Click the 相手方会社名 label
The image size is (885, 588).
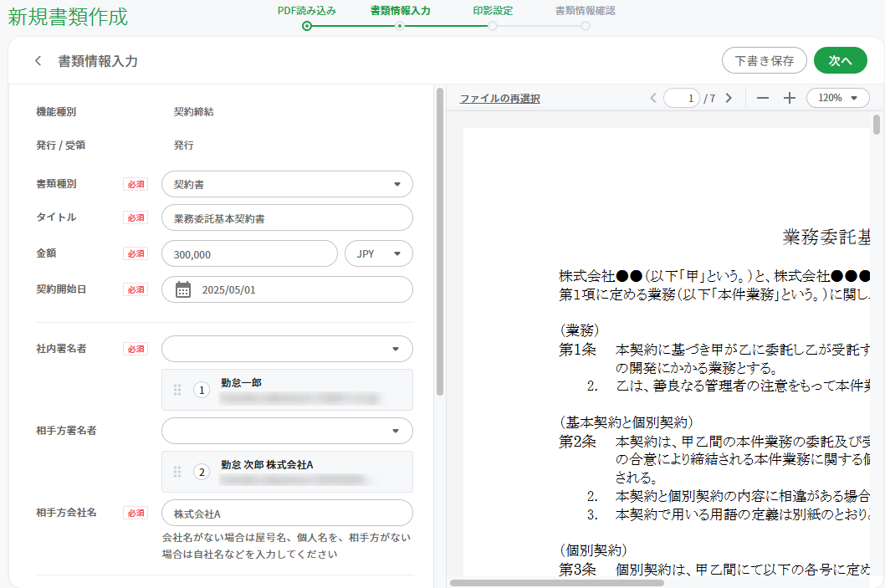pyautogui.click(x=66, y=513)
